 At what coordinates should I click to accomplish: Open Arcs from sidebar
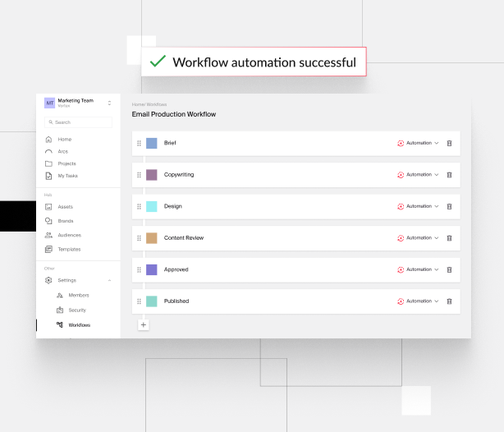pos(63,151)
